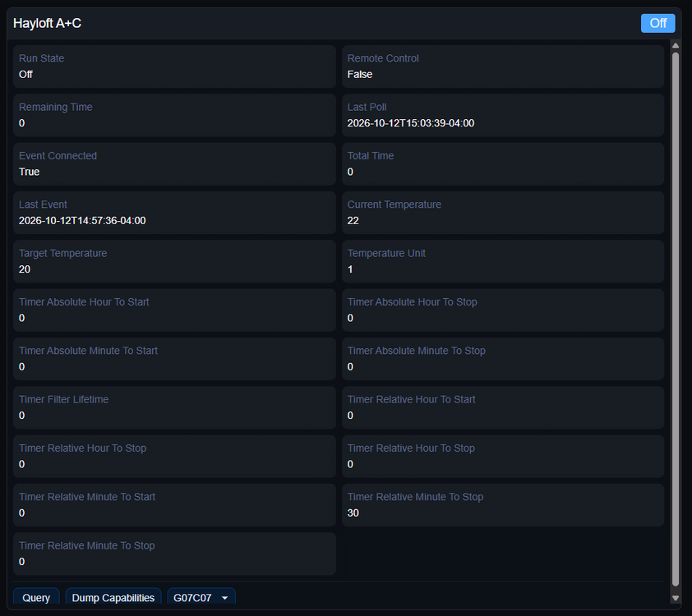Click the Timer Relative Minute To Stop value 30

[x=353, y=513]
